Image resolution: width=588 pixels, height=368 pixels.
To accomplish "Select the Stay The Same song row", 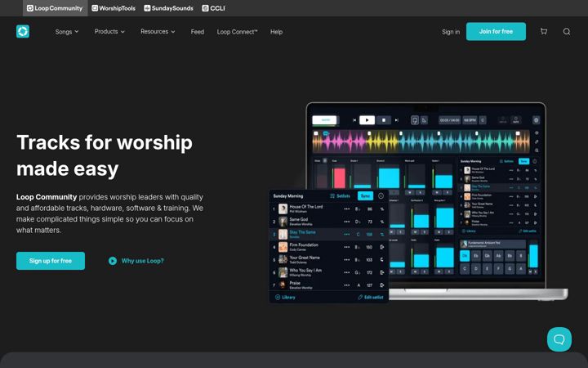I will point(328,235).
